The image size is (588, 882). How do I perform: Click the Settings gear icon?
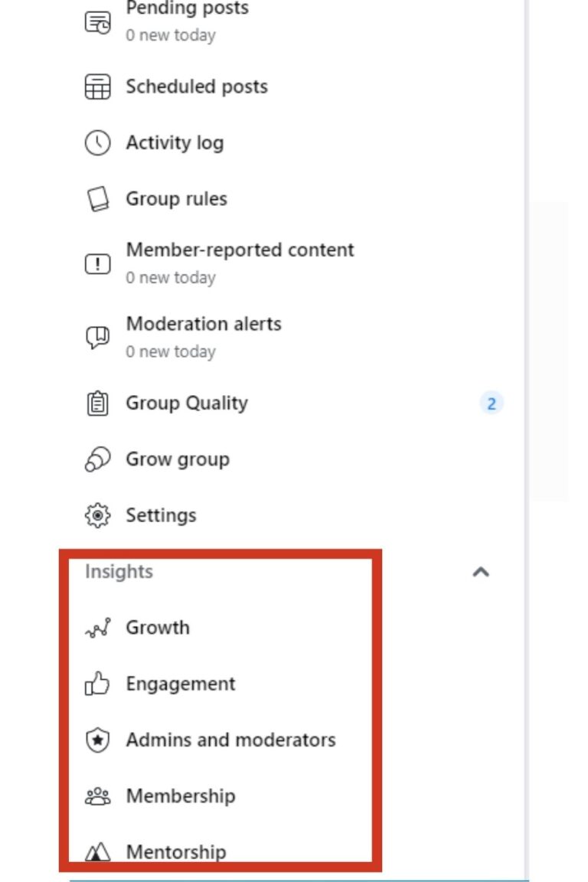pos(97,515)
